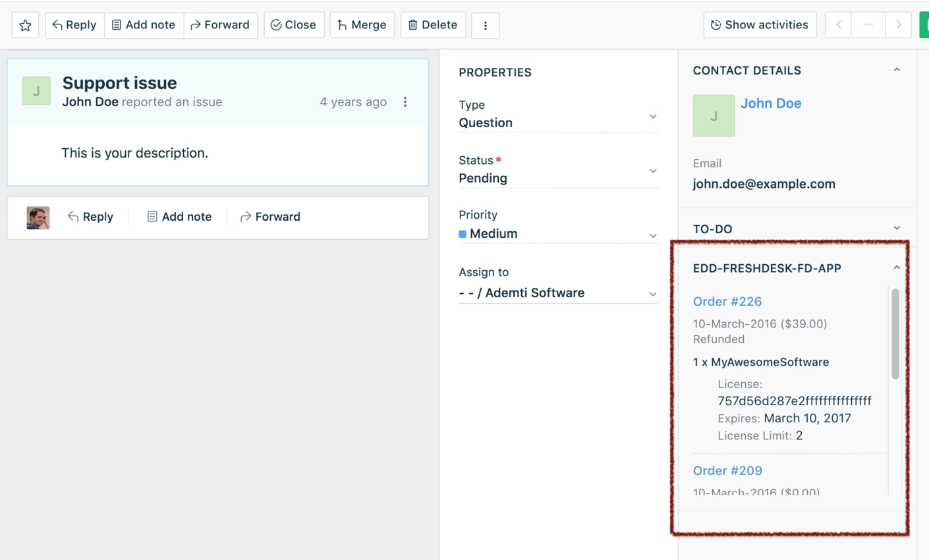Open the Order #226 link
The height and width of the screenshot is (560, 929).
[x=727, y=302]
